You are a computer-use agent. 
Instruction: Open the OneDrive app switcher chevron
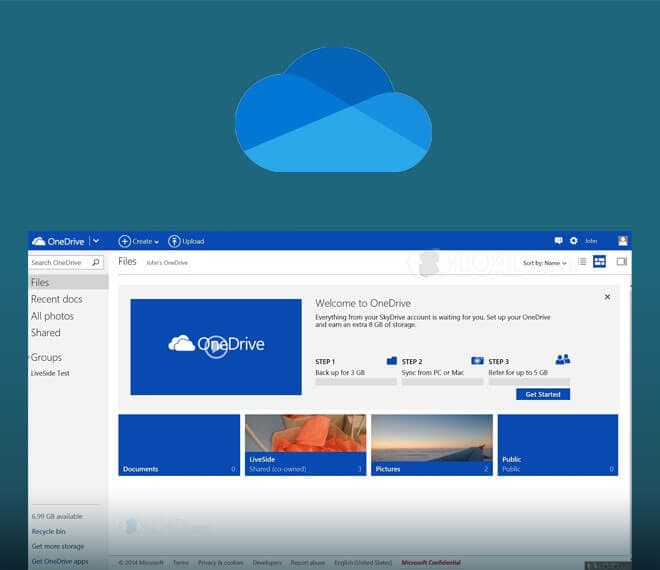click(x=96, y=241)
